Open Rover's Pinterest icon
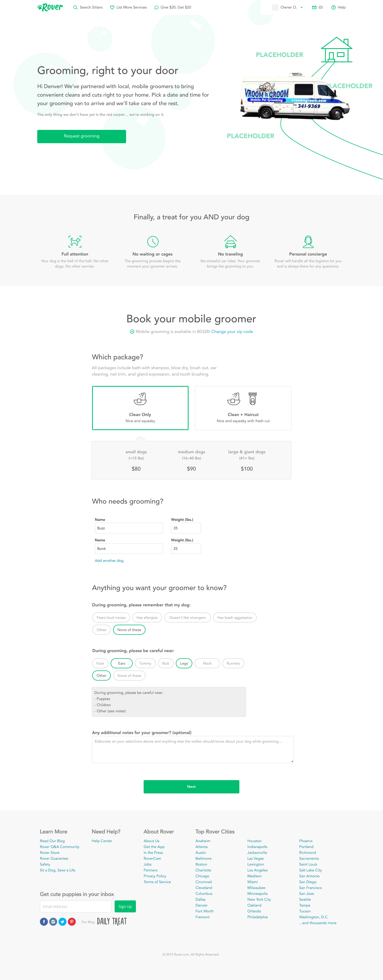 point(72,921)
